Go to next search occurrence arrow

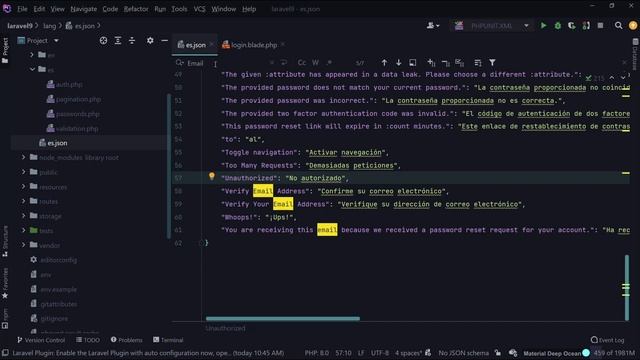pyautogui.click(x=398, y=63)
